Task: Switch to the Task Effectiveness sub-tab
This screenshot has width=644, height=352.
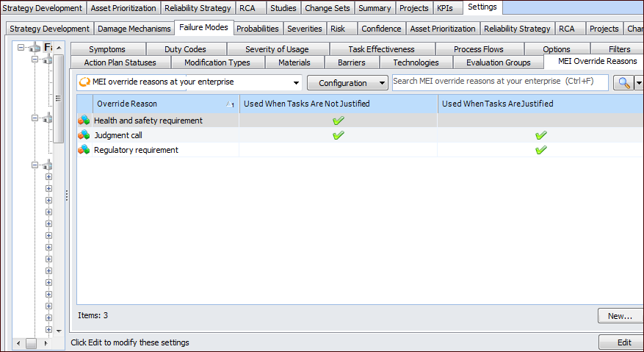Action: pyautogui.click(x=382, y=49)
